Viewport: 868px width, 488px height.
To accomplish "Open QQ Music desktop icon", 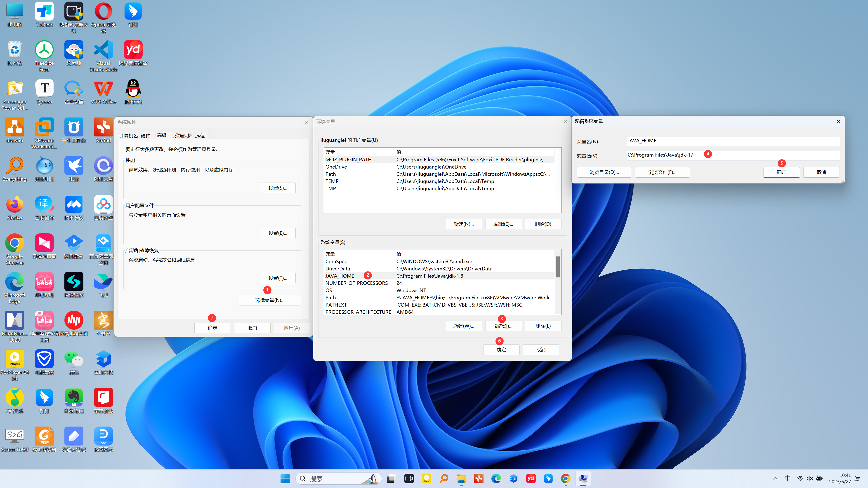I will pos(15,401).
